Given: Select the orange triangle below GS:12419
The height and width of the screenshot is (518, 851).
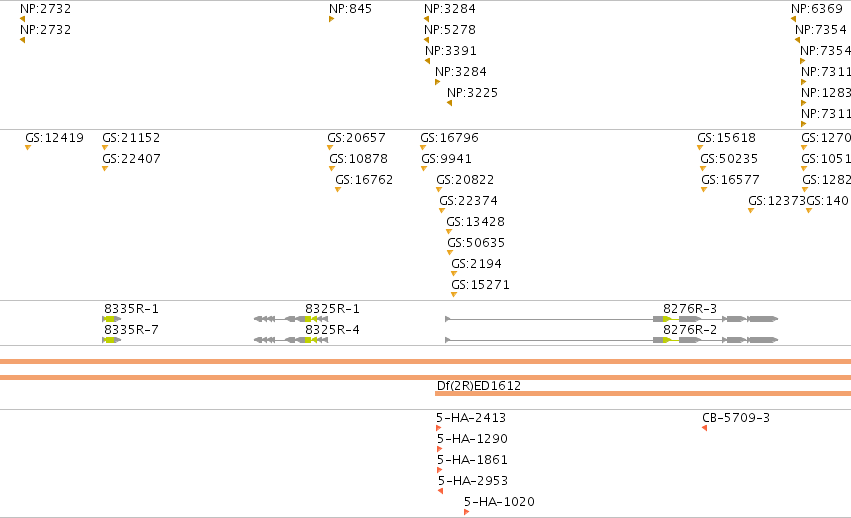Looking at the screenshot, I should click(x=28, y=148).
